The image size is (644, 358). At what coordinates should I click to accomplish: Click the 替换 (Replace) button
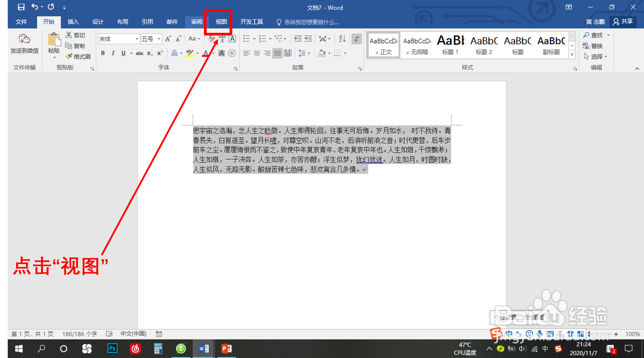(593, 46)
